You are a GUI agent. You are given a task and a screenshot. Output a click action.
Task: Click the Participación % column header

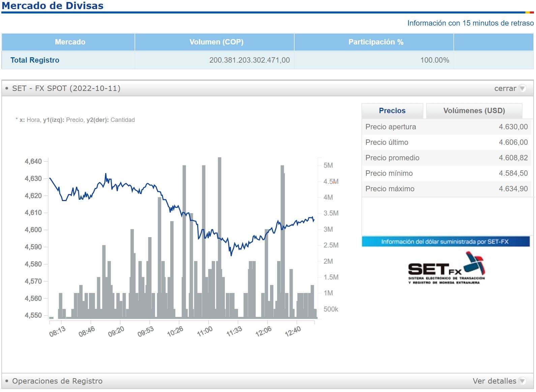coord(376,42)
